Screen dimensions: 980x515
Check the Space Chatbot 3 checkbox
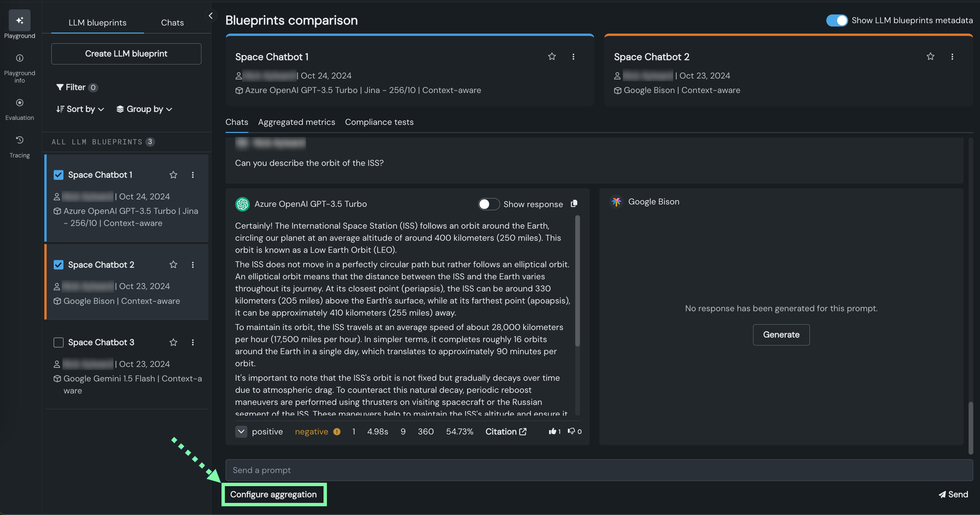coord(59,342)
